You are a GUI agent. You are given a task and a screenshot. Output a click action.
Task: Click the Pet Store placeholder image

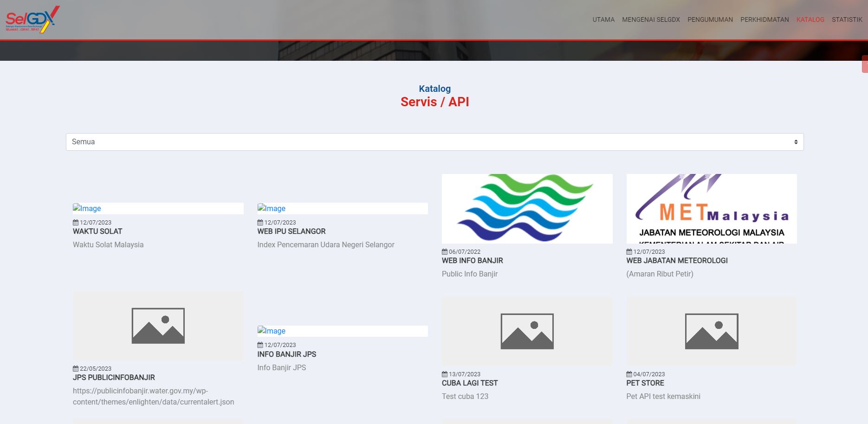(x=711, y=331)
